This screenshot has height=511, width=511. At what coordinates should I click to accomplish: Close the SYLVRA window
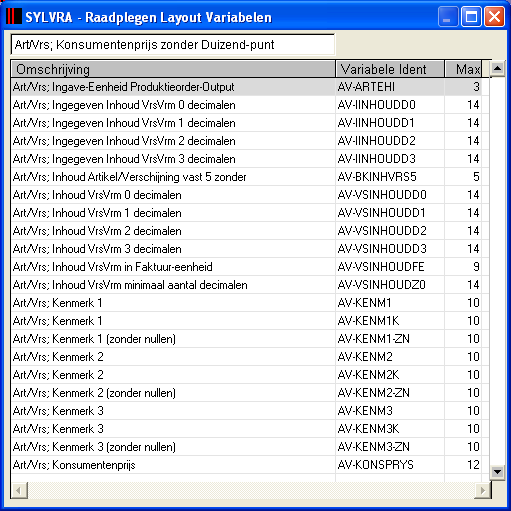point(494,17)
